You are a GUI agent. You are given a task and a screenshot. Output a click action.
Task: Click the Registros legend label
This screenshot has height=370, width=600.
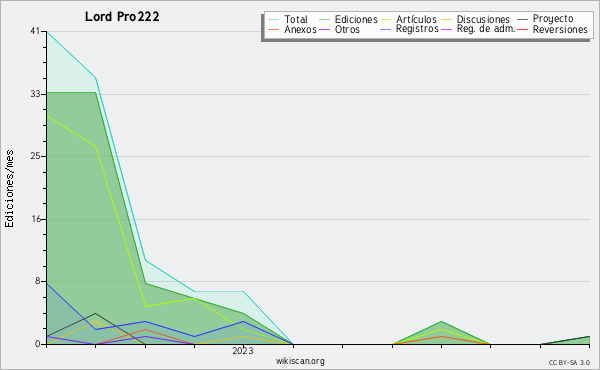coord(417,29)
